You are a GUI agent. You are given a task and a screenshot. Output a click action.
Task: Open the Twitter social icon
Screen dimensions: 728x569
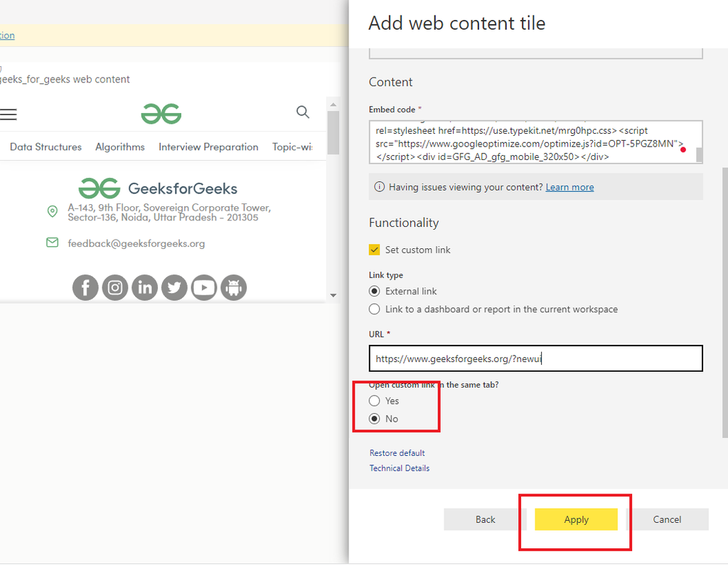(x=175, y=288)
